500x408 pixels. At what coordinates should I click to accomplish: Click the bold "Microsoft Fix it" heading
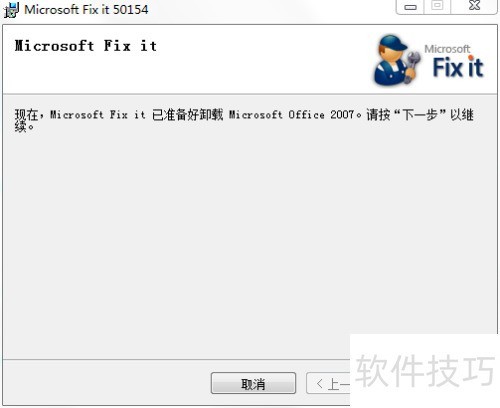[86, 46]
